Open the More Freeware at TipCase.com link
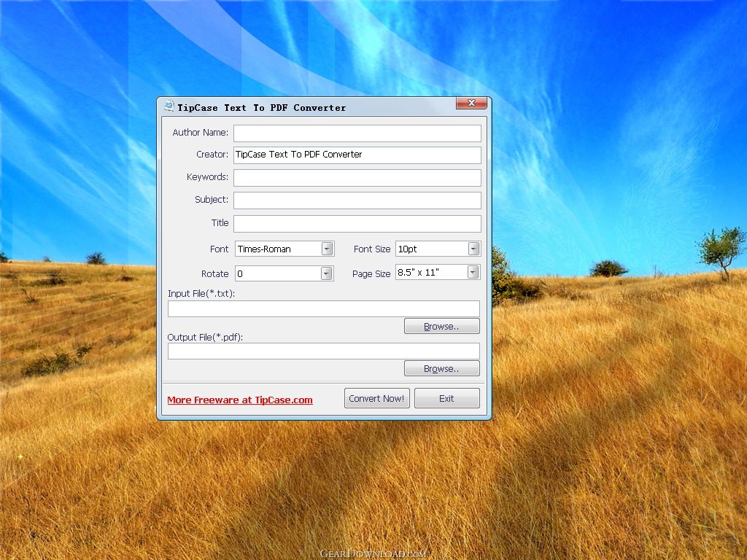Image resolution: width=747 pixels, height=560 pixels. pos(240,400)
